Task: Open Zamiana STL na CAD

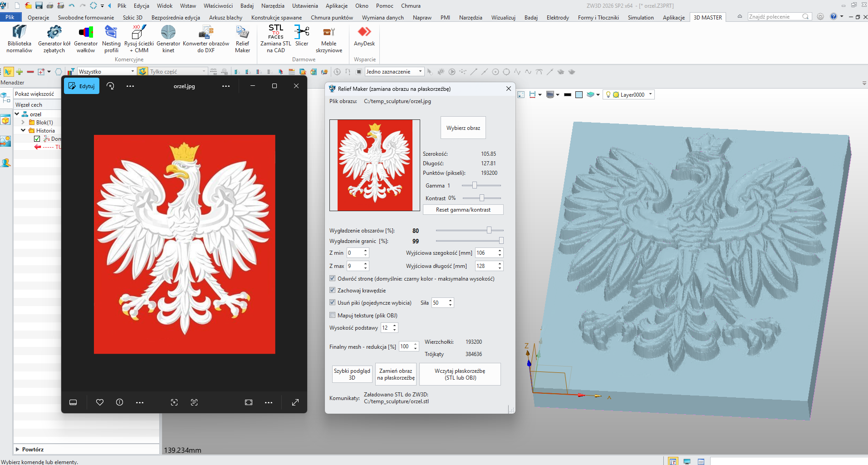Action: 276,39
